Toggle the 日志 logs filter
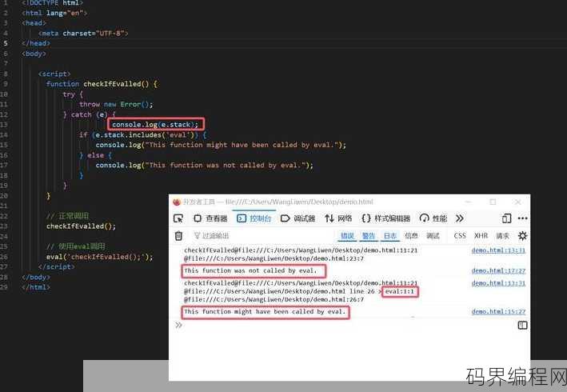Viewport: 567px width, 392px height. pos(389,236)
